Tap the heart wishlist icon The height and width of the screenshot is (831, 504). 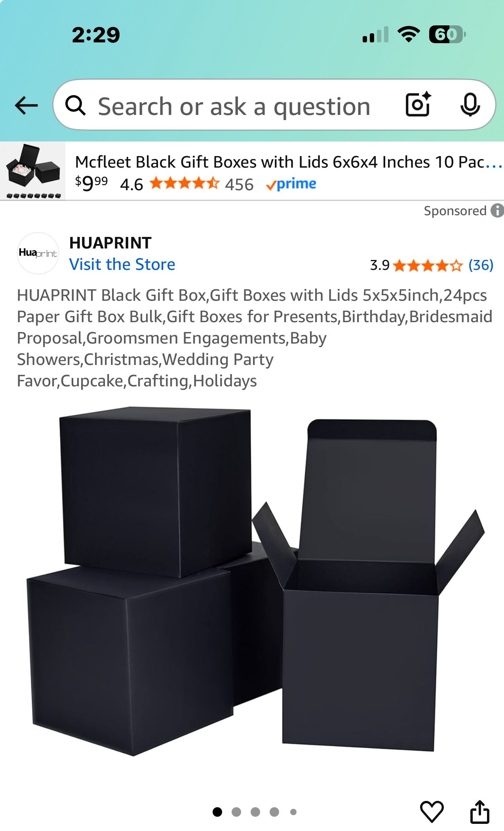tap(432, 811)
